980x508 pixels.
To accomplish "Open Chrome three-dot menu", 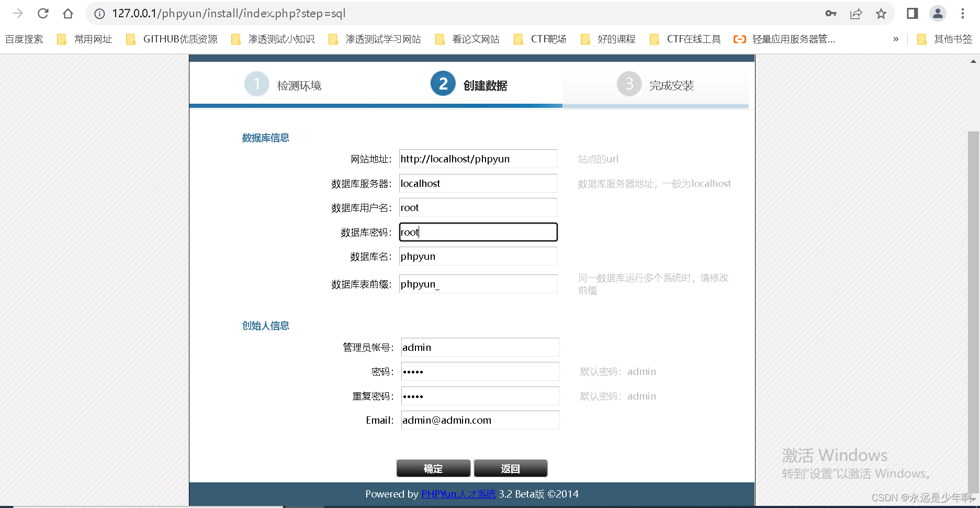I will tap(963, 14).
